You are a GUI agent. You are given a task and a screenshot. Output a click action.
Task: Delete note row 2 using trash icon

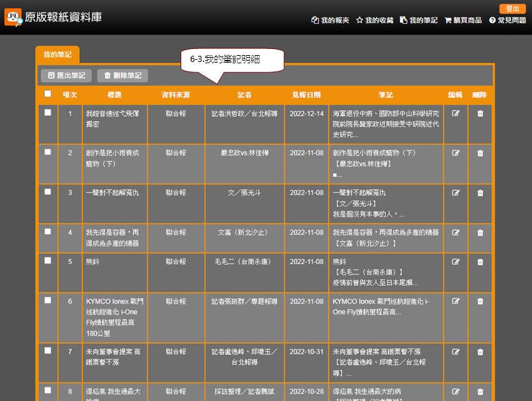(x=480, y=153)
